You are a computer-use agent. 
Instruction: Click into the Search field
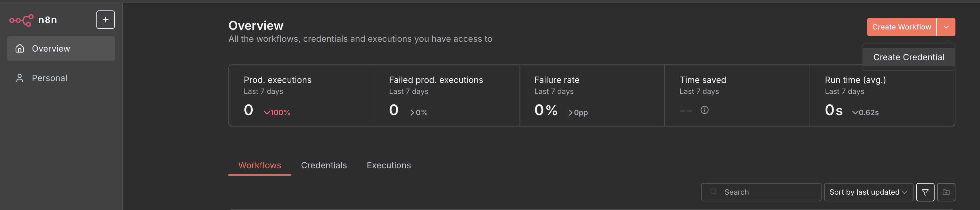(x=761, y=192)
